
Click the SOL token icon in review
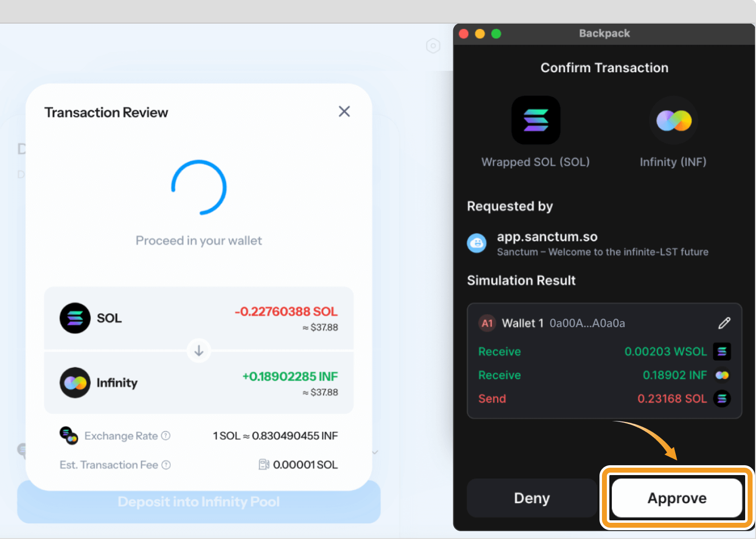point(75,318)
